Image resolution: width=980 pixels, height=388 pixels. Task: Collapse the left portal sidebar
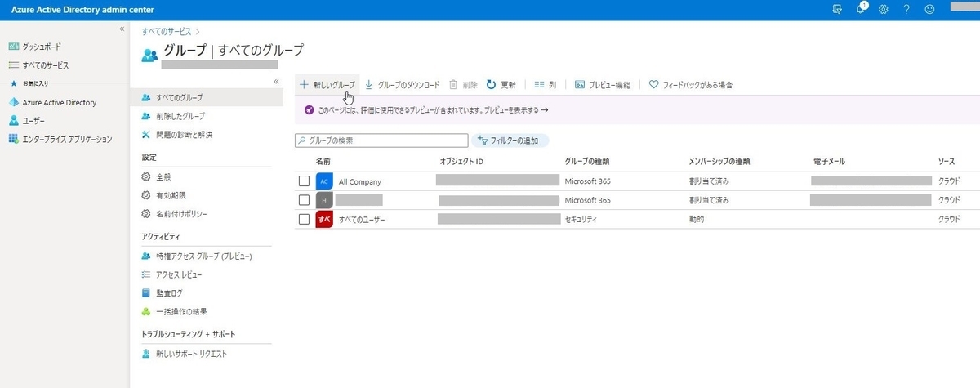click(122, 29)
